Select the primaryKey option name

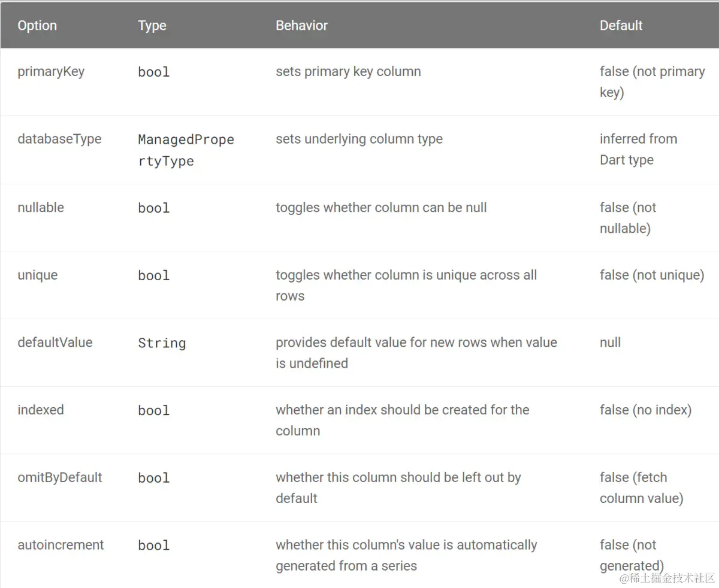[51, 72]
